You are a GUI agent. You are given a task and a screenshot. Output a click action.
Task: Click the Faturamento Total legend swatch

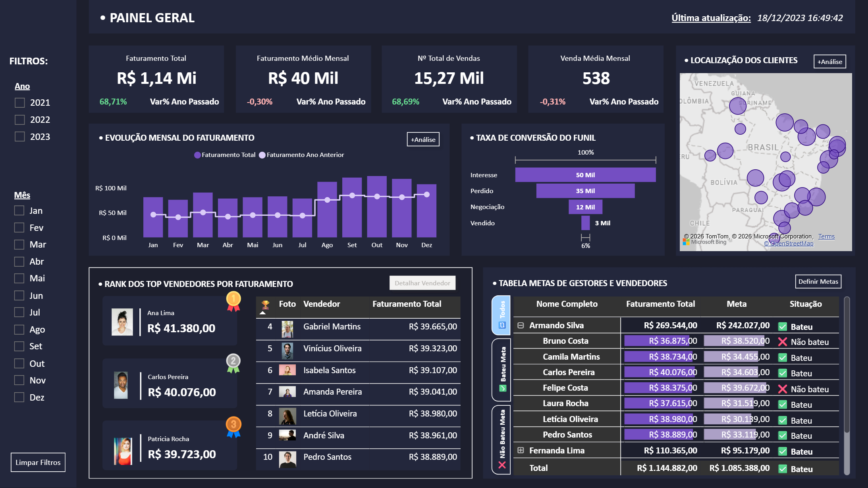click(197, 155)
